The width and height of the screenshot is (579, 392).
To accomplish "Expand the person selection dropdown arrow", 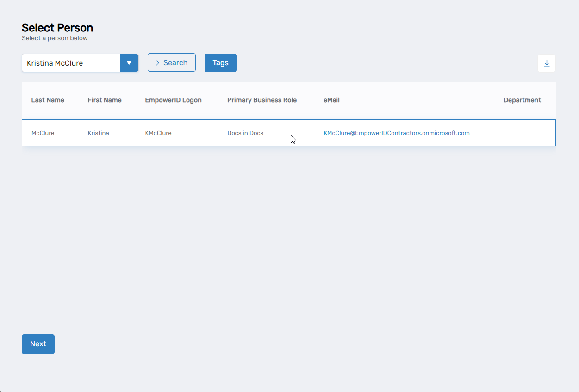I will [129, 63].
